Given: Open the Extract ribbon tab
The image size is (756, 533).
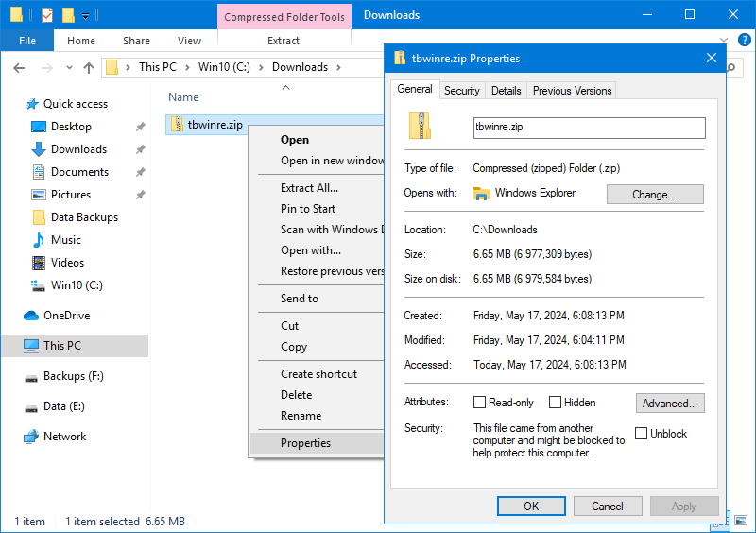Looking at the screenshot, I should tap(283, 41).
